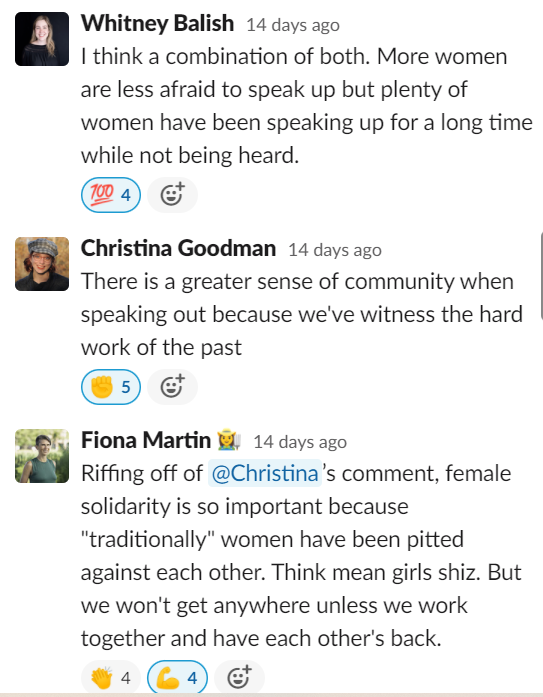Click the timestamp on Whitney Balish's message
Image resolution: width=543 pixels, height=697 pixels.
pyautogui.click(x=293, y=25)
